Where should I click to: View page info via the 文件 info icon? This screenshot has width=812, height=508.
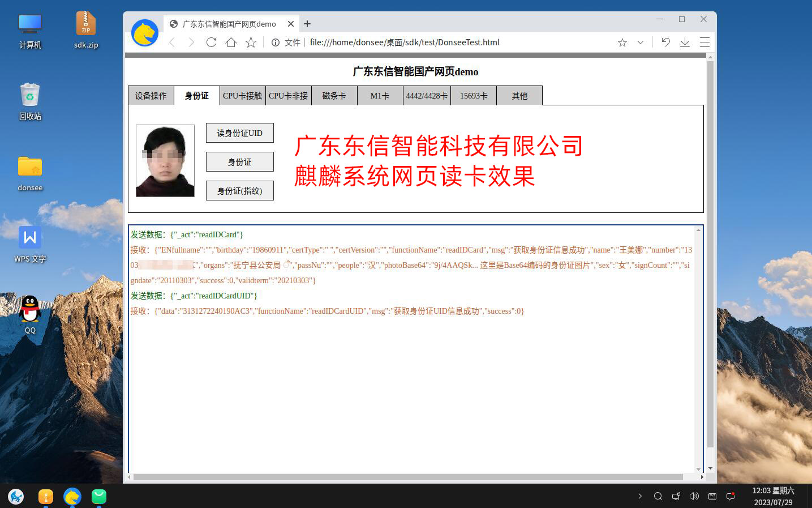[276, 42]
